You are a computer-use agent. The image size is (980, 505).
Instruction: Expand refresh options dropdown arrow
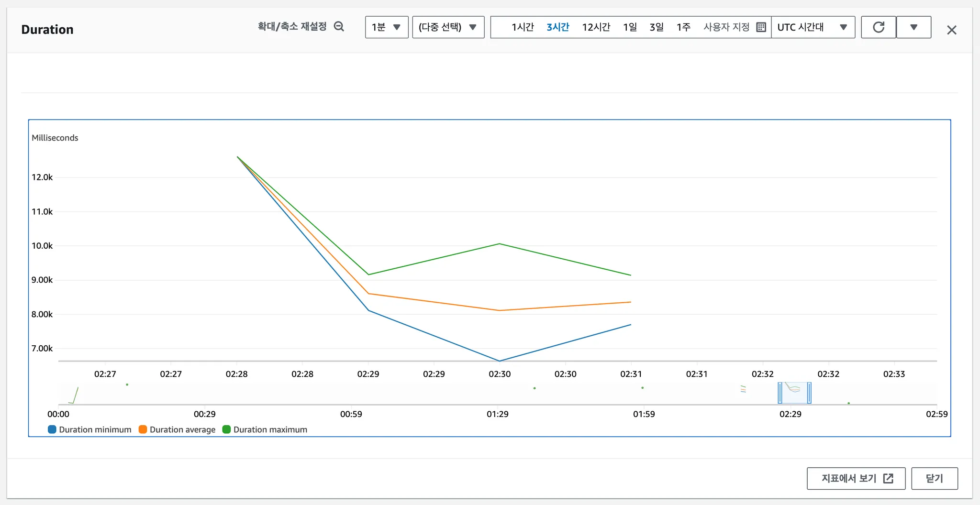tap(913, 27)
